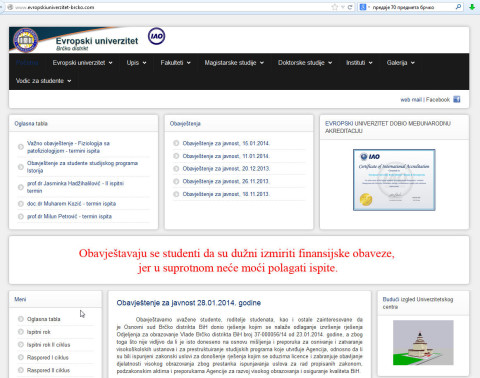Expand the Vodic za studente menu
This screenshot has width=480, height=378.
tap(43, 81)
